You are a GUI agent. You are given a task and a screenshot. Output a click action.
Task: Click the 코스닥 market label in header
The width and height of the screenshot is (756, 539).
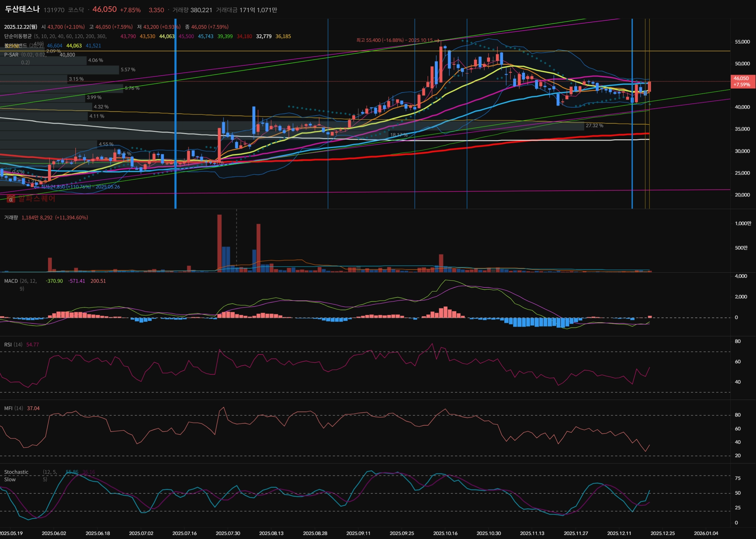coord(76,10)
